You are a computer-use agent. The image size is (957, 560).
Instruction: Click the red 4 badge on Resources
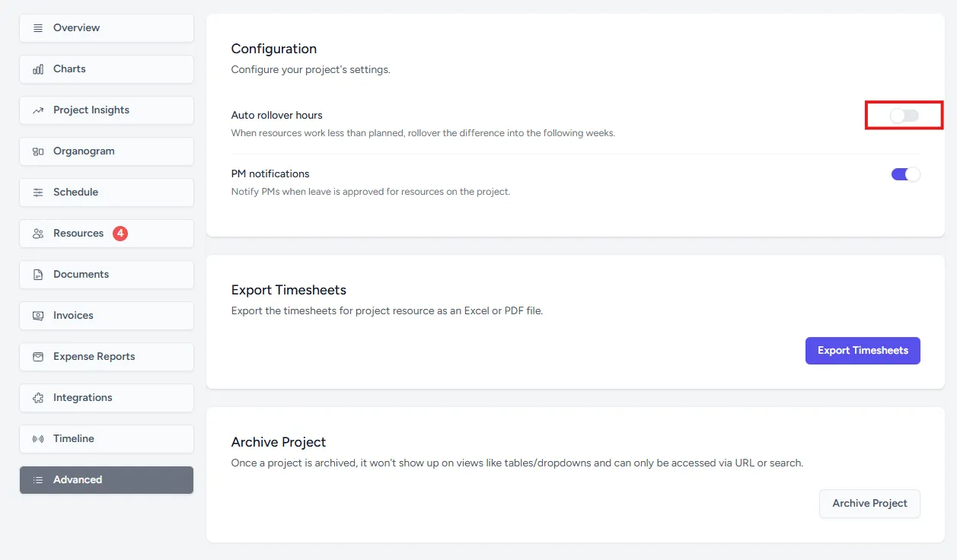point(120,234)
